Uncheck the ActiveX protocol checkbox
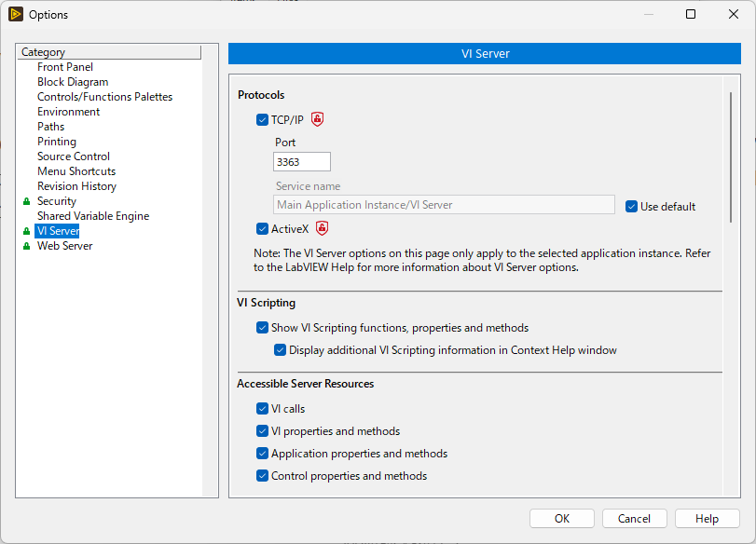This screenshot has width=756, height=544. 262,228
